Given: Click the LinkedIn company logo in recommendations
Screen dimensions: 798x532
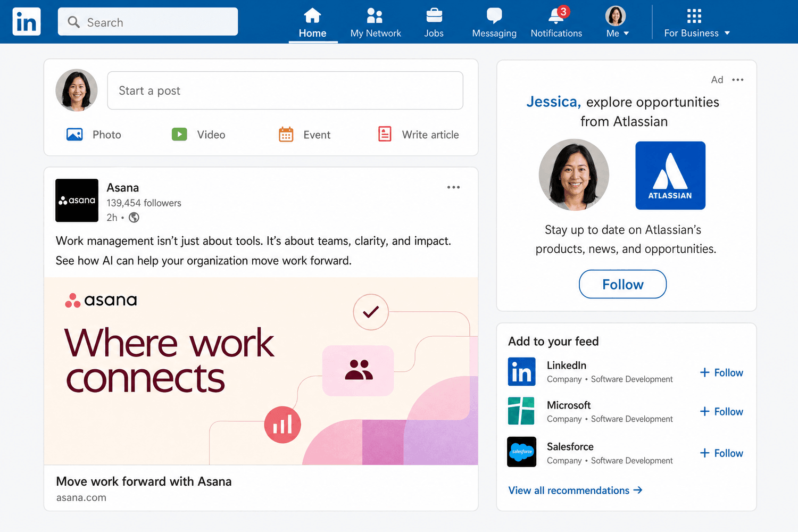Looking at the screenshot, I should [x=521, y=372].
